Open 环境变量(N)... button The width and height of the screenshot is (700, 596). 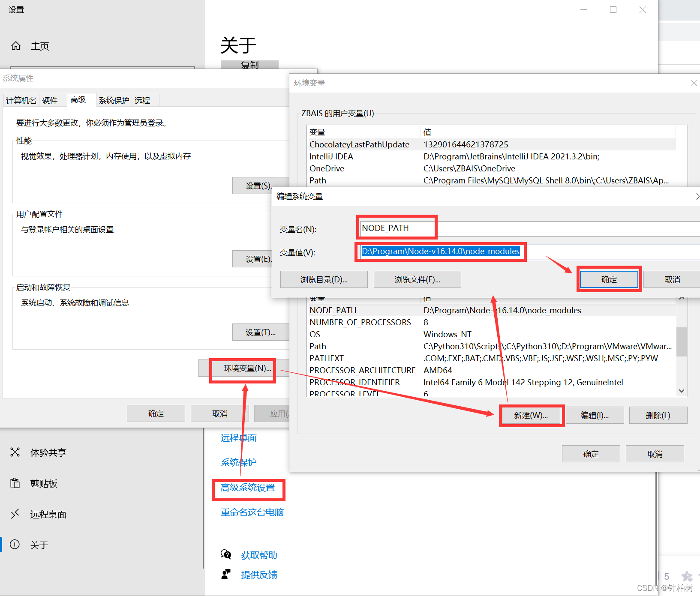(243, 368)
